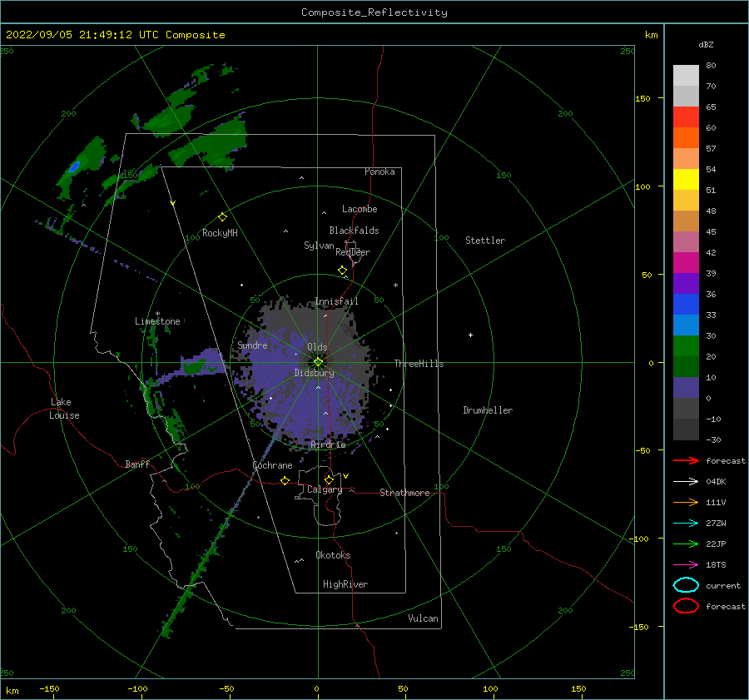
Task: Click the Airdrie label
Action: [x=328, y=444]
